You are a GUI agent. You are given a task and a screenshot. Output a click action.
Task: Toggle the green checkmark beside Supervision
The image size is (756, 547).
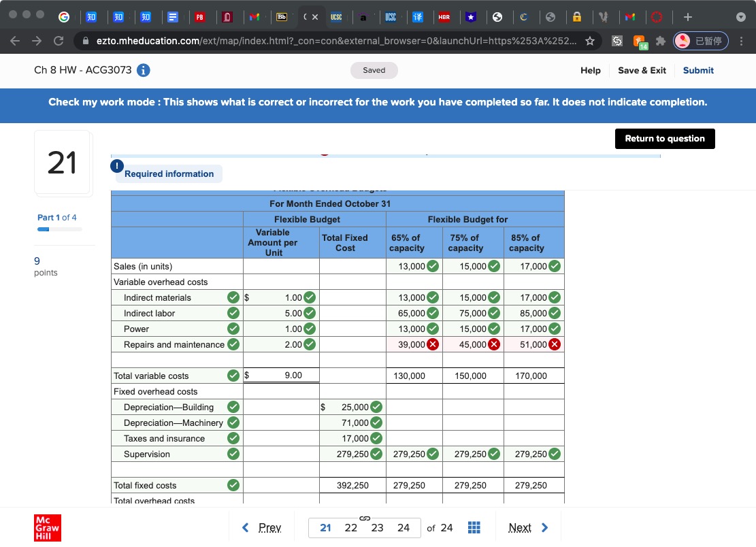click(x=233, y=454)
